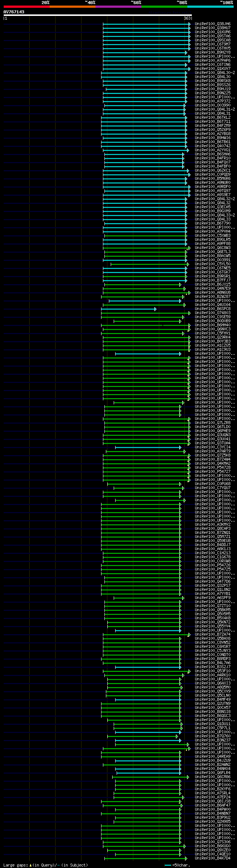Select the UniRef100_P54725 label
This screenshot has width=237, height=868.
coord(213,569)
